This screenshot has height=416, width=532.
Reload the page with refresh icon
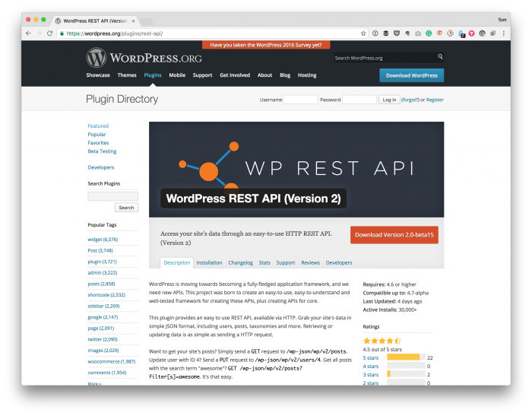(x=49, y=33)
